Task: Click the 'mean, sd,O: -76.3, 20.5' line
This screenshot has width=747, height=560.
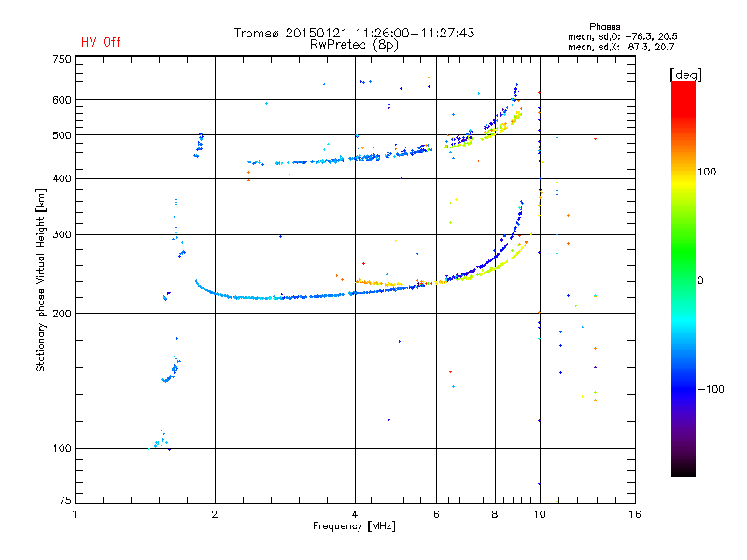Action: (622, 36)
